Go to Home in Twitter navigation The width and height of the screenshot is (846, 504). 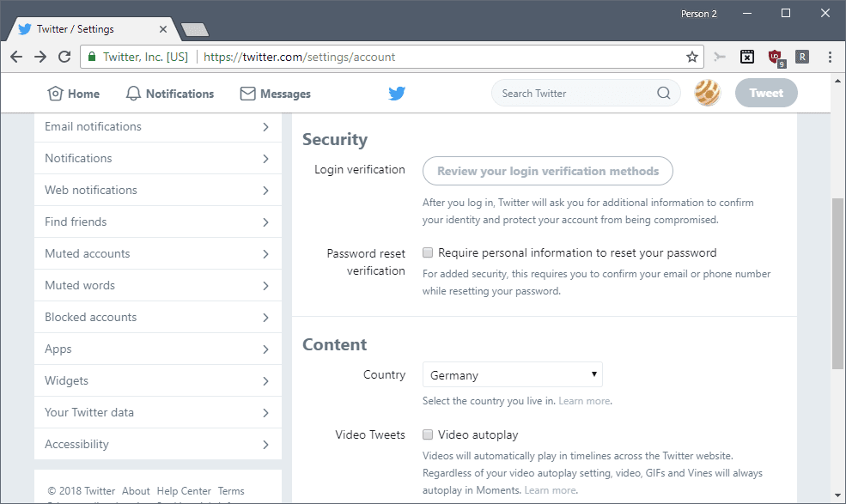tap(73, 94)
